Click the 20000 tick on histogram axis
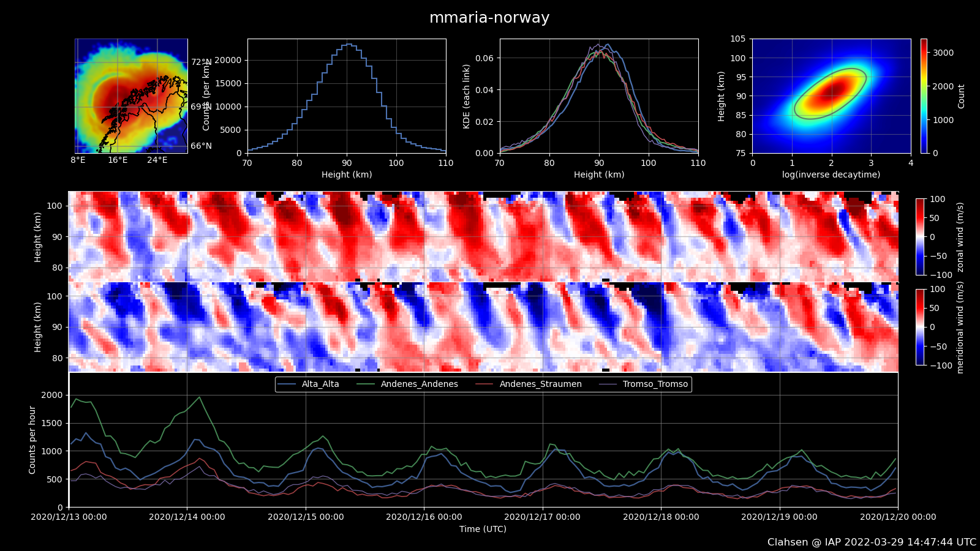Viewport: 980px width, 551px height. [x=229, y=60]
